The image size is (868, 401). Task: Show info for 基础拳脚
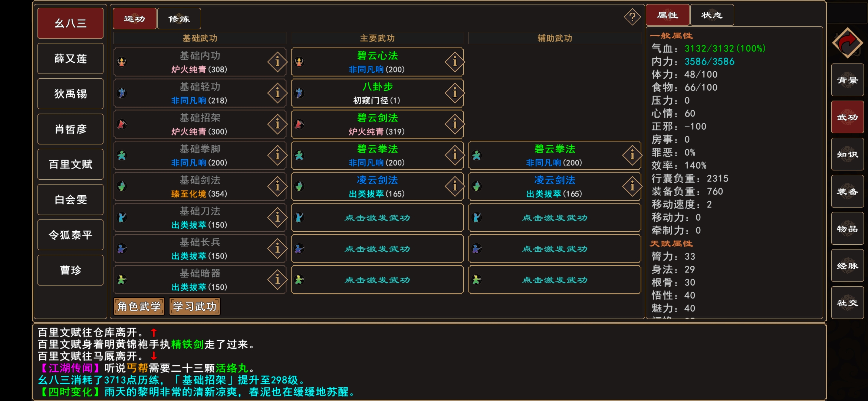click(277, 155)
